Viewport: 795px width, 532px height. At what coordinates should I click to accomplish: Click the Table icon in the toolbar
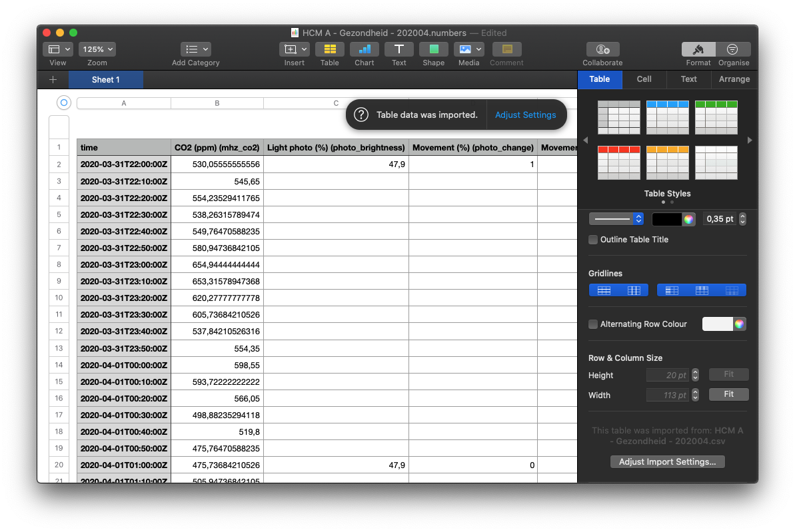pyautogui.click(x=329, y=49)
